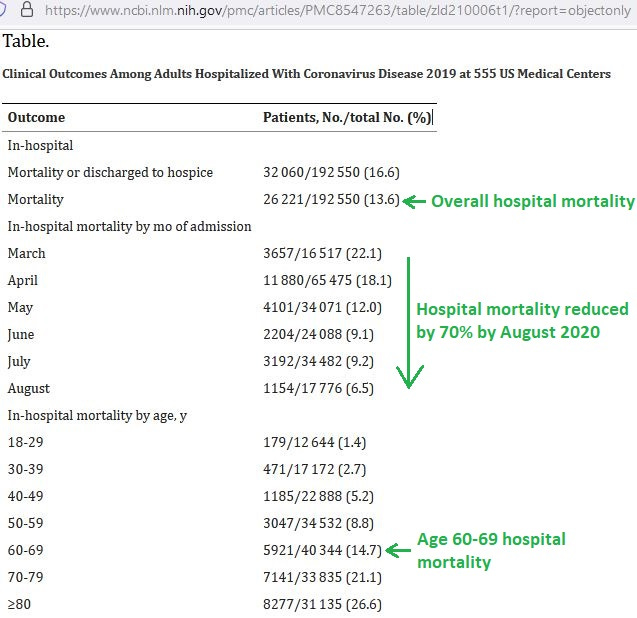
Task: Click the 'August' row label
Action: point(28,388)
